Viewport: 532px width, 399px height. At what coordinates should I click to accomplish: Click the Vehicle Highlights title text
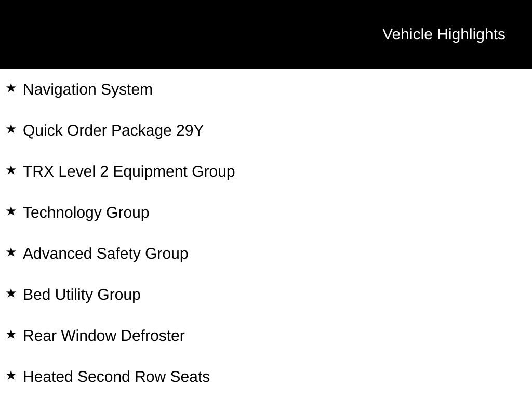click(x=444, y=34)
